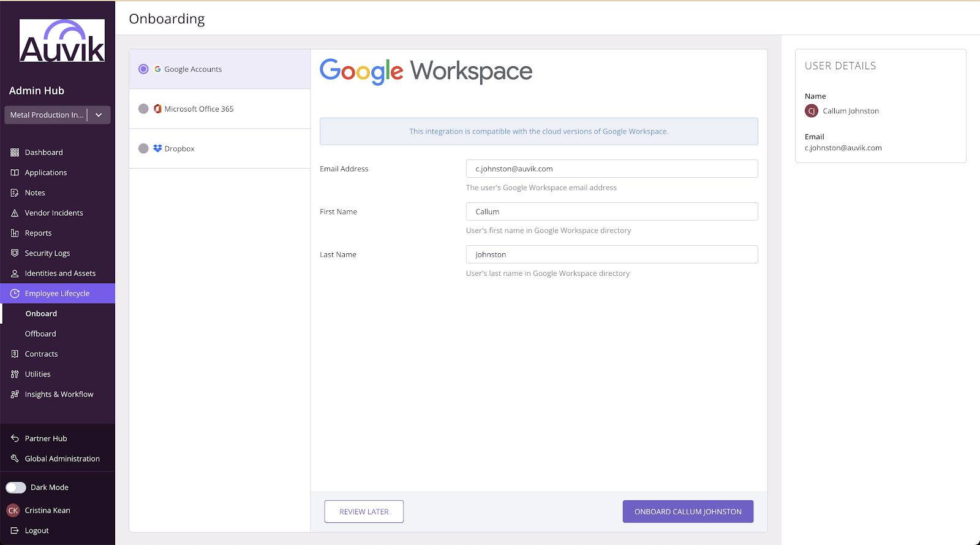The image size is (980, 545).
Task: Click the Contracts document icon
Action: [x=15, y=354]
